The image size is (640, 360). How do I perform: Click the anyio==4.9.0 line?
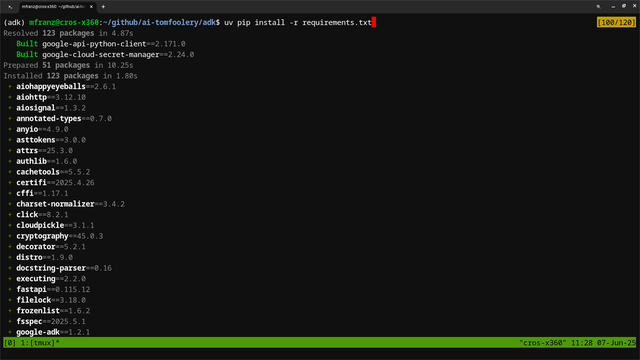(38, 129)
